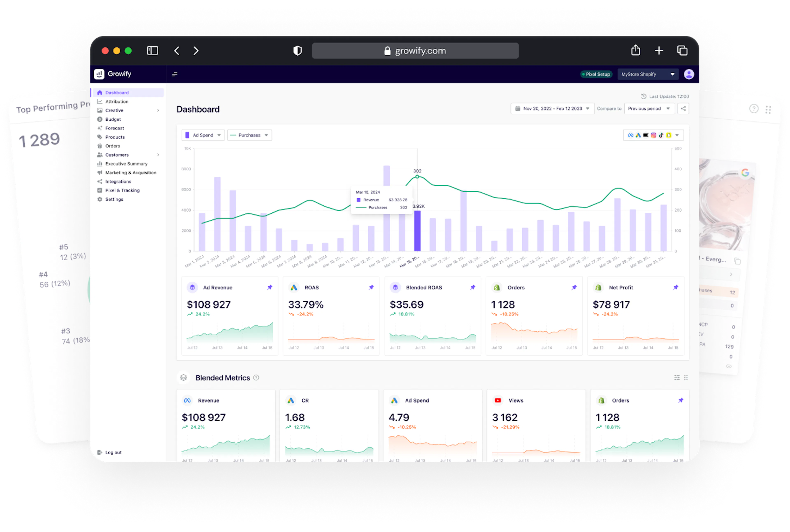The image size is (790, 532).
Task: Click the Growify logo icon
Action: [x=99, y=74]
